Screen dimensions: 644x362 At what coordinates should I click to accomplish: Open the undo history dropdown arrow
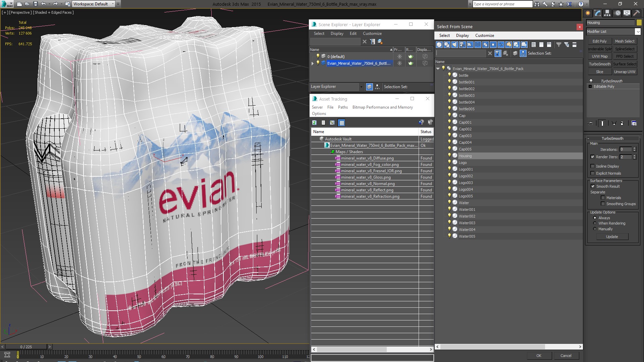click(49, 4)
